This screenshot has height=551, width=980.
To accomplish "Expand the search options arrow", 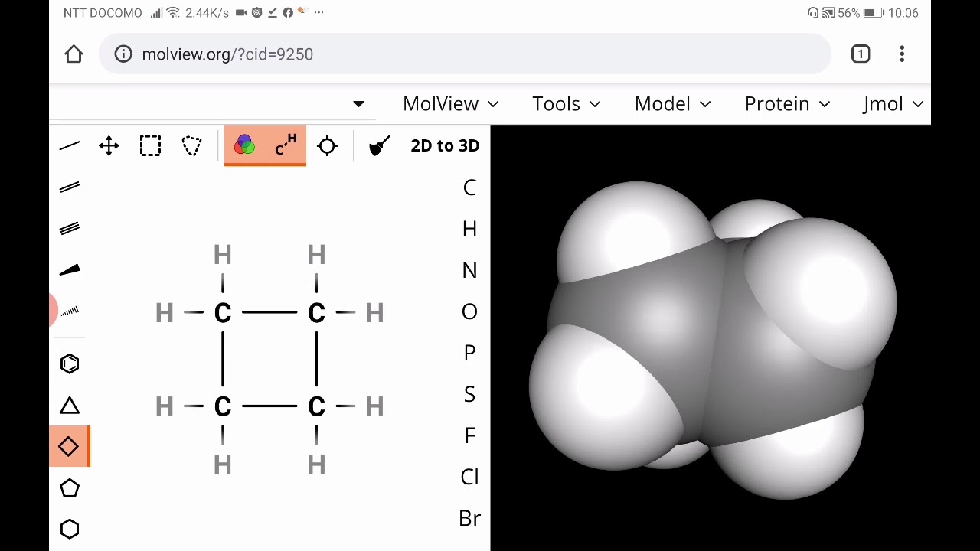I will [x=358, y=104].
